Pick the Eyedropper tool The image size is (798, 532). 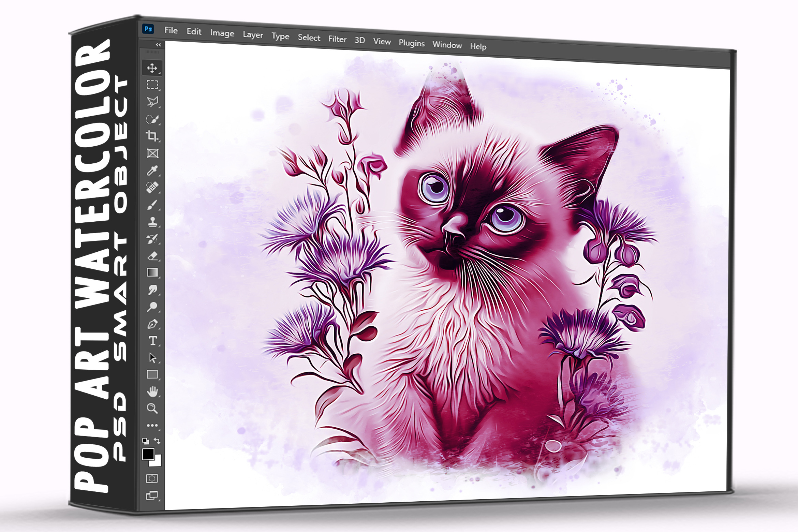[152, 170]
